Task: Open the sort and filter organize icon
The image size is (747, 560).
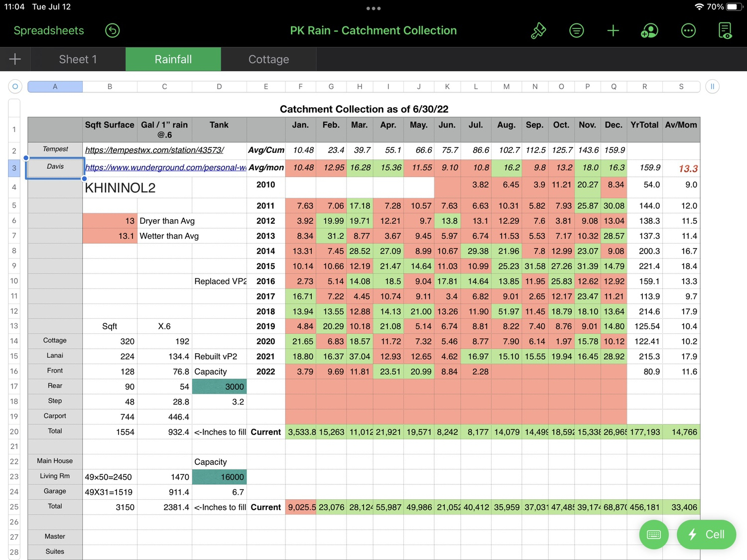Action: tap(576, 30)
